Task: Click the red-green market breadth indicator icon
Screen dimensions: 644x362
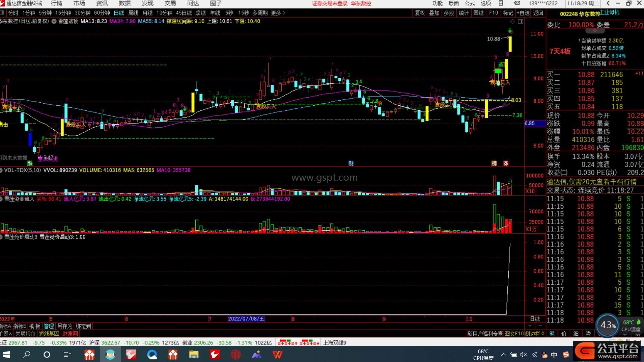Action: (299, 343)
